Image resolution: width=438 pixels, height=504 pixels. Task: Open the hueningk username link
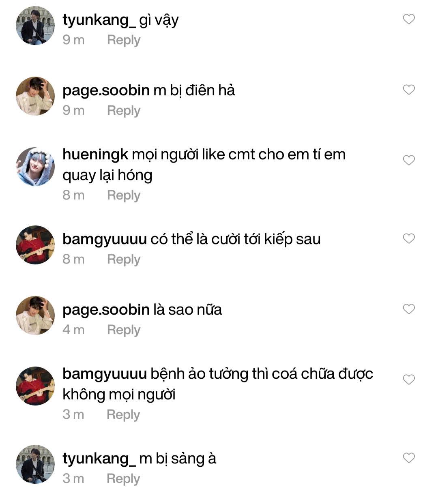point(95,154)
